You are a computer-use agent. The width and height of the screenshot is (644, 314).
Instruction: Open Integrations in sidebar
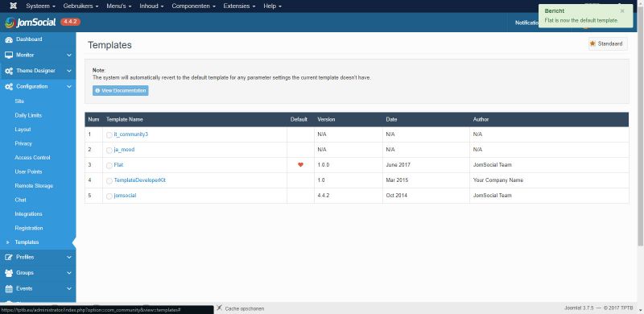point(28,214)
